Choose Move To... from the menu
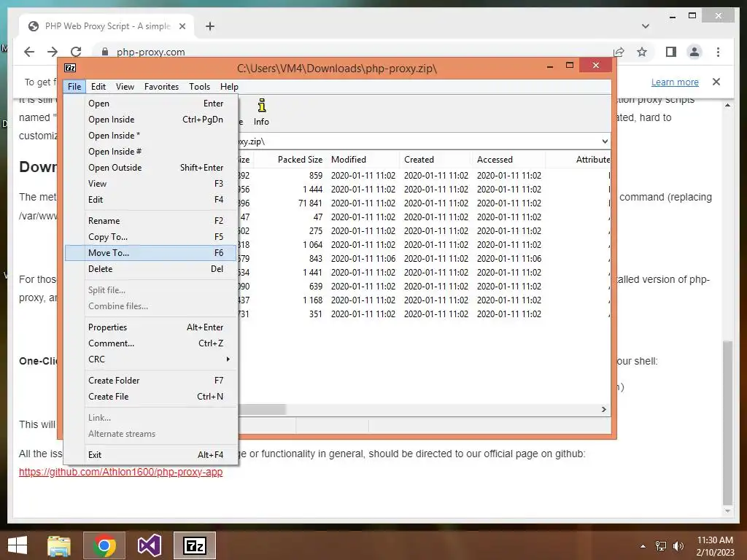The height and width of the screenshot is (560, 747). (150, 253)
